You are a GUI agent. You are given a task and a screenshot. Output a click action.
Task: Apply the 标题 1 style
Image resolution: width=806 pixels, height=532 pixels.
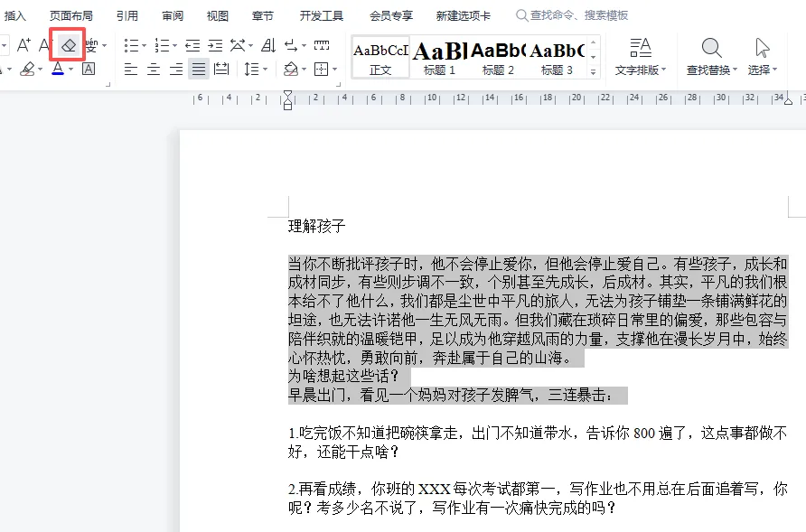(x=439, y=57)
